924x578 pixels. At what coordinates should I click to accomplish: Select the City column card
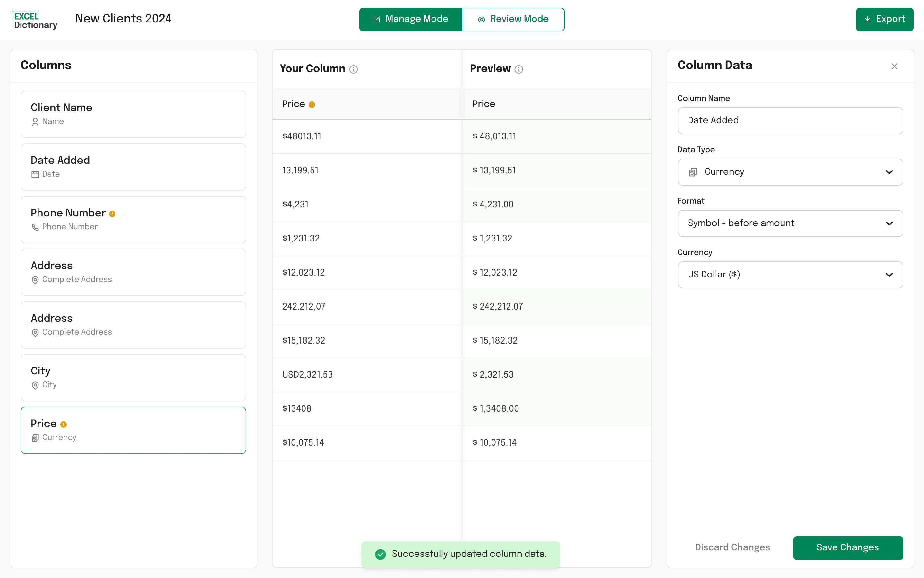(133, 378)
